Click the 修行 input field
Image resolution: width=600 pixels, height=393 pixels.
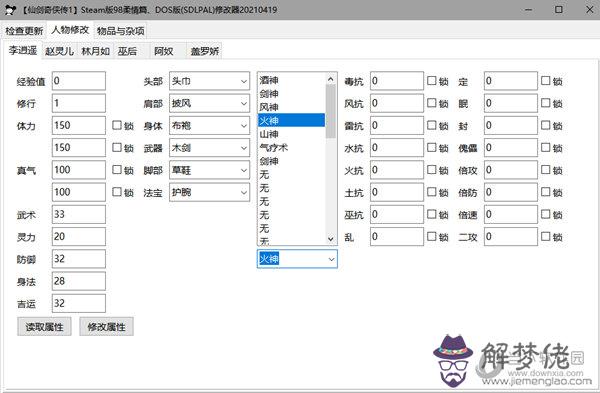click(79, 103)
